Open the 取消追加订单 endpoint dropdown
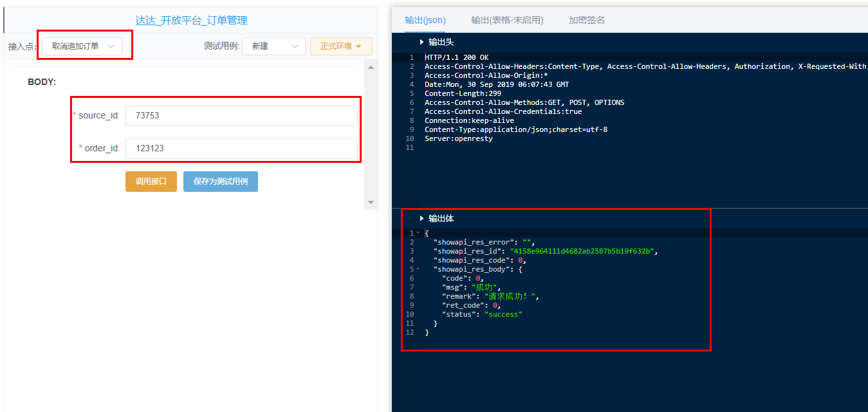Screen dimensions: 868x412 [82, 46]
